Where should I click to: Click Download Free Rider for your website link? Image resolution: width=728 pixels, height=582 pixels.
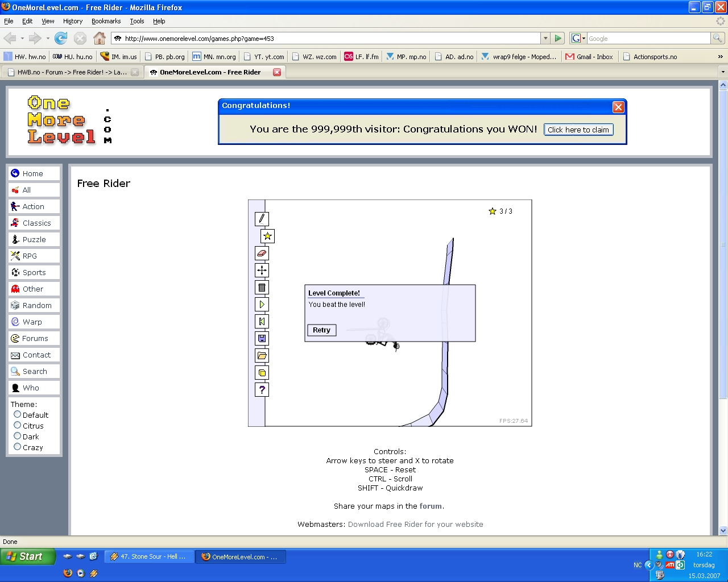415,524
